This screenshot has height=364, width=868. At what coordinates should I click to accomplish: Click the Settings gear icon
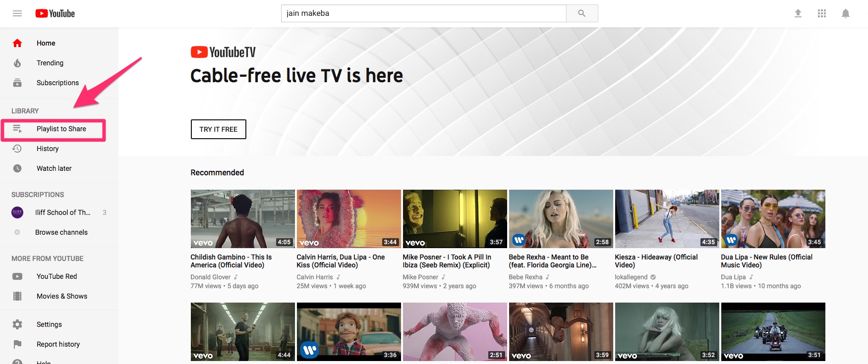(x=17, y=324)
